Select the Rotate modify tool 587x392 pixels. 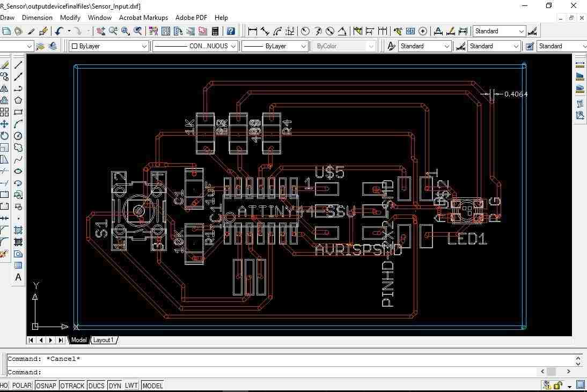click(x=4, y=136)
